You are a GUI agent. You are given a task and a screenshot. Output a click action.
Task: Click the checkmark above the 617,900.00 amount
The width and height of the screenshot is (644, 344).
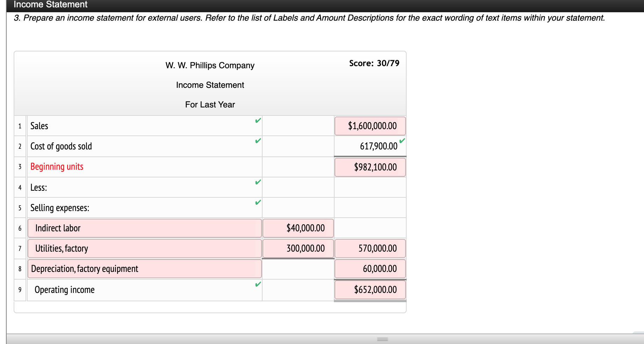pyautogui.click(x=402, y=140)
